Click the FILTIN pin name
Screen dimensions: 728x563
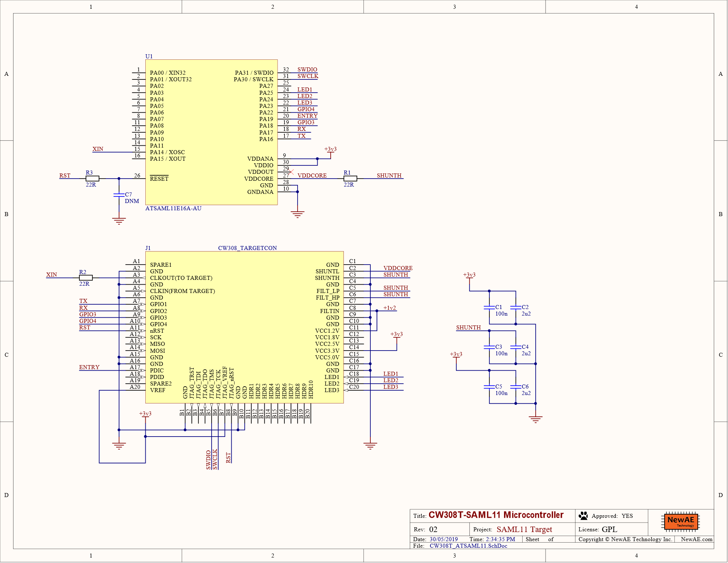point(330,311)
